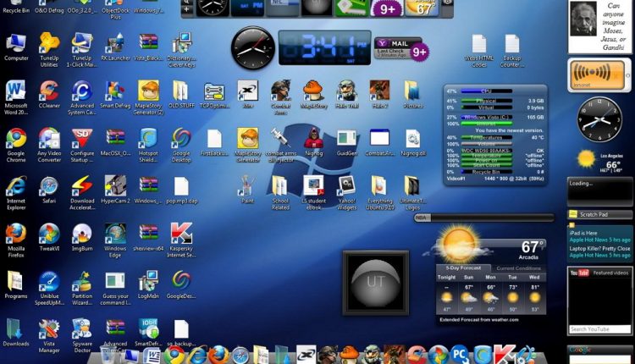
Task: Open the Smart Defrag shortcut
Action: point(115,94)
